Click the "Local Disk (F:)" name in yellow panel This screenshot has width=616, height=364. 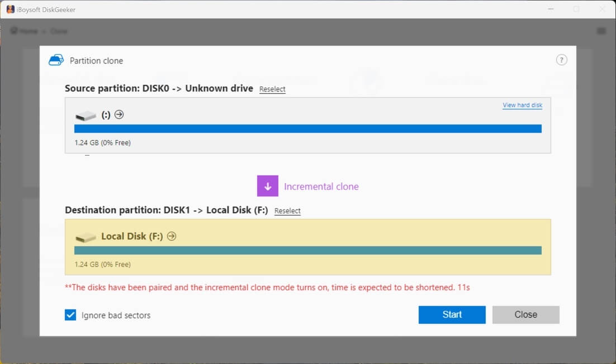132,236
